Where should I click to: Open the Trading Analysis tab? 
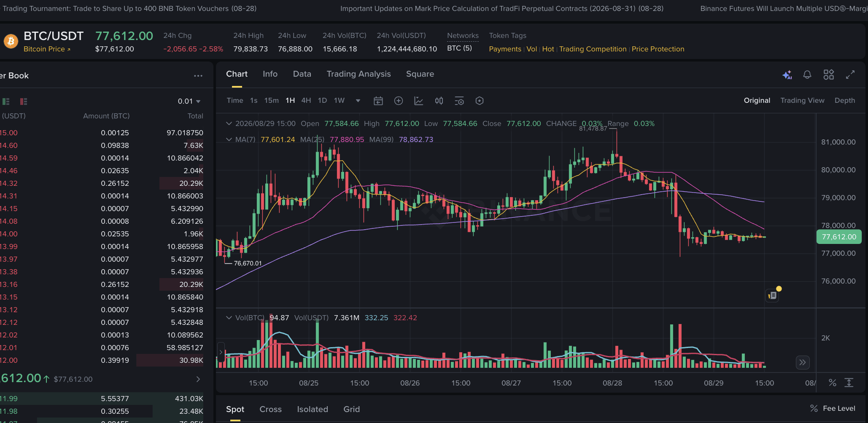[359, 74]
